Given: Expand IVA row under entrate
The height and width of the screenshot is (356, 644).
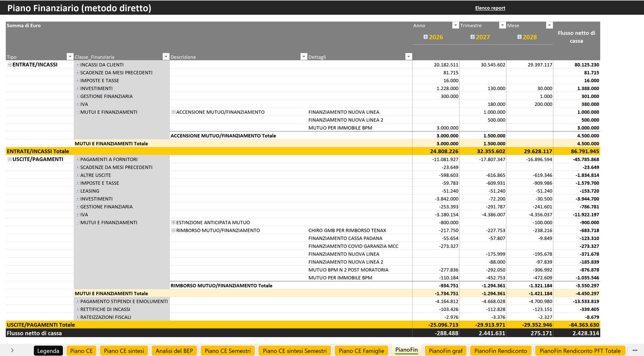Looking at the screenshot, I should pos(78,104).
